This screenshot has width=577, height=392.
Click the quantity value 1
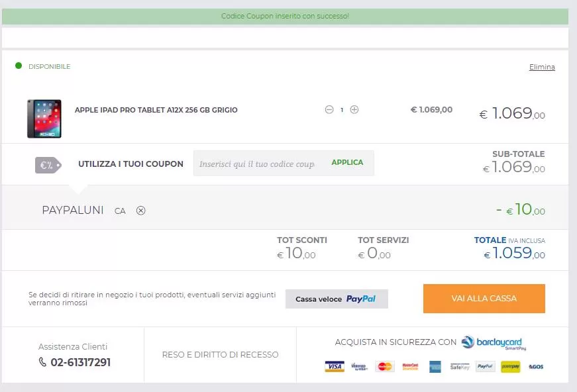tap(342, 109)
